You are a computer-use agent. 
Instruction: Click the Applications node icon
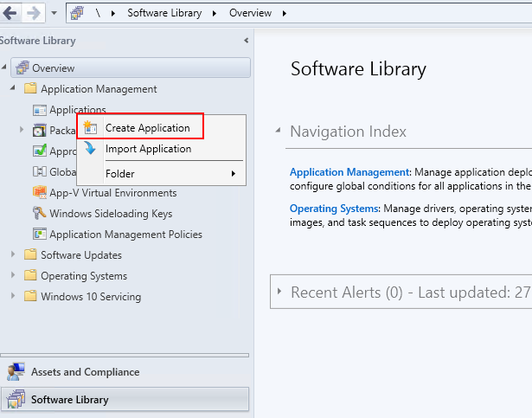(x=39, y=110)
